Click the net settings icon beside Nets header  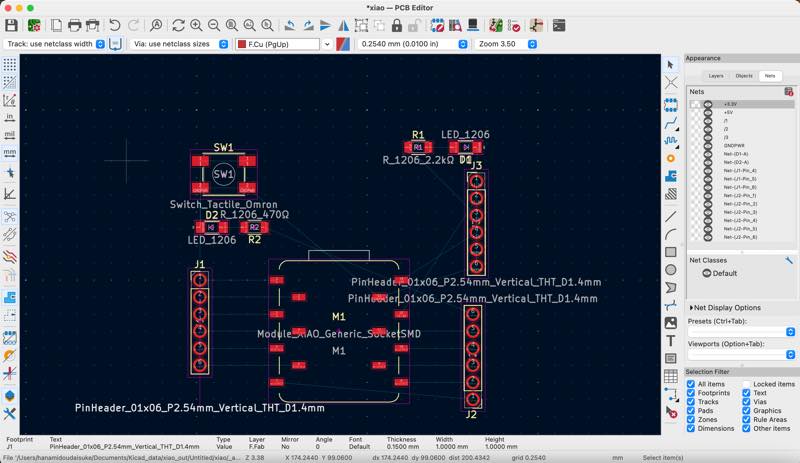point(788,92)
